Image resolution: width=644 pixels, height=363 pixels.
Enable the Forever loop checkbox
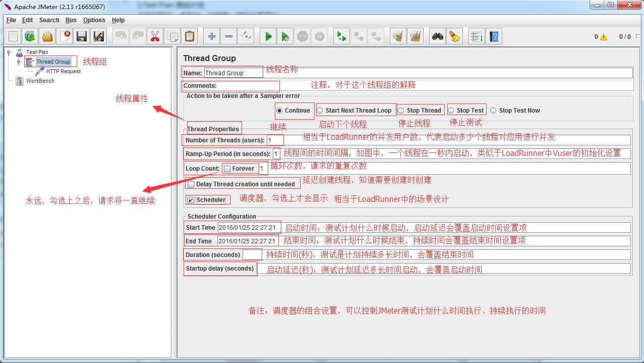(227, 169)
